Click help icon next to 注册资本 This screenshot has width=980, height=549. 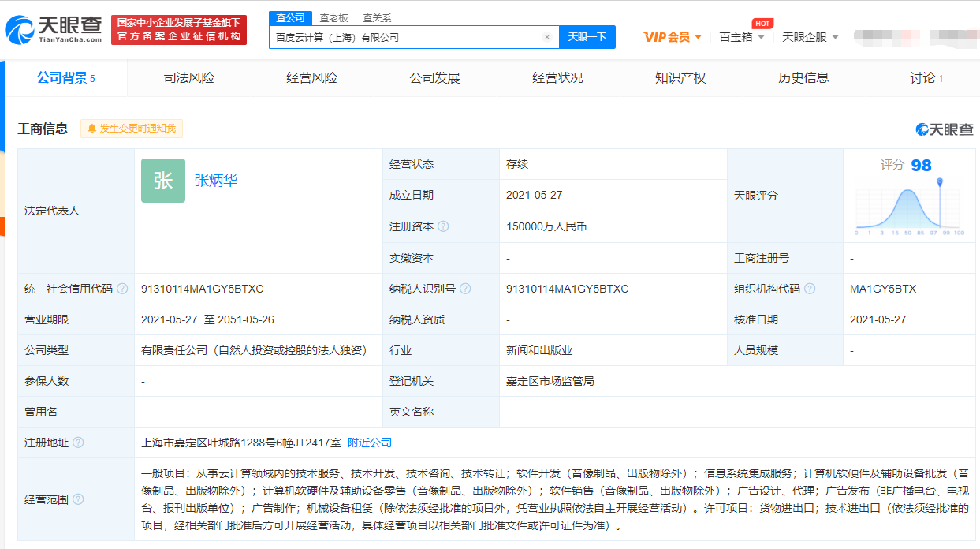pyautogui.click(x=443, y=226)
